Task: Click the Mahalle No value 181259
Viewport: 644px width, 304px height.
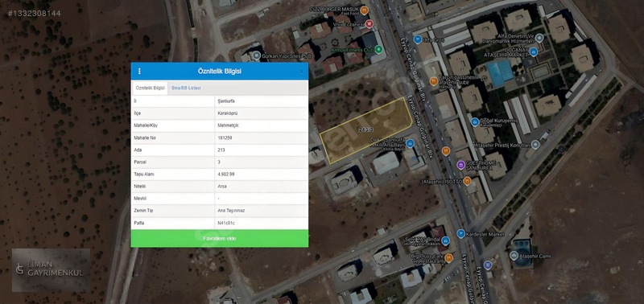Action: tap(225, 138)
